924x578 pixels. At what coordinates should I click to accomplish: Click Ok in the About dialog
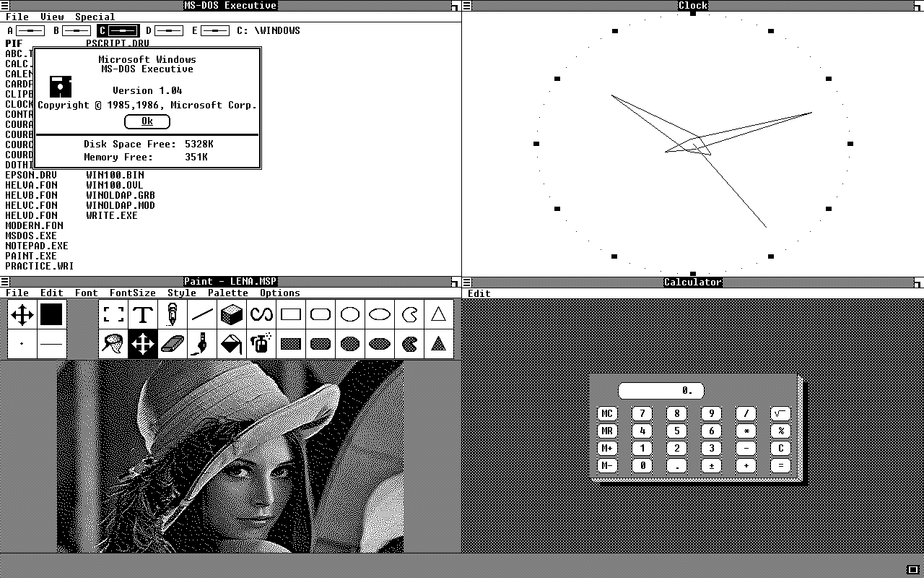tap(147, 121)
